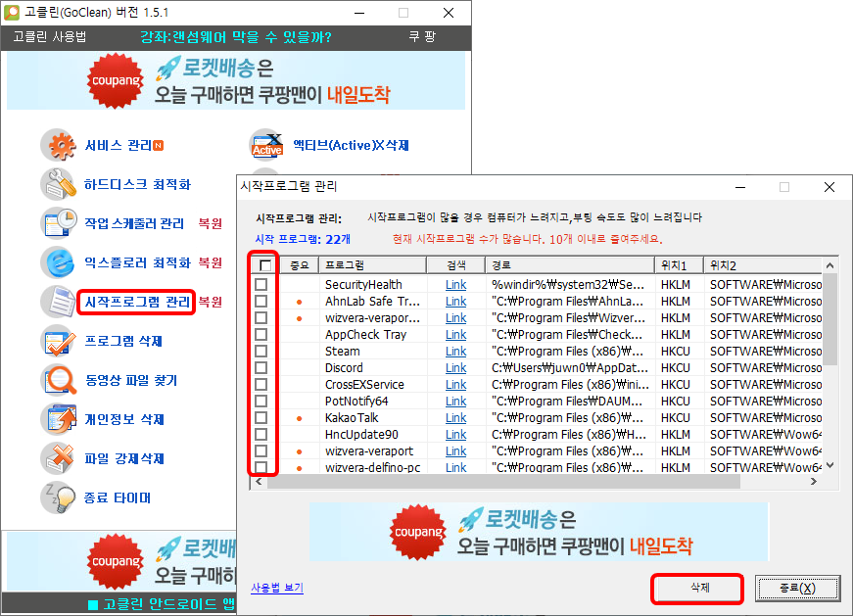The image size is (853, 616).
Task: Click the Coupang logo in top banner
Action: point(116,80)
